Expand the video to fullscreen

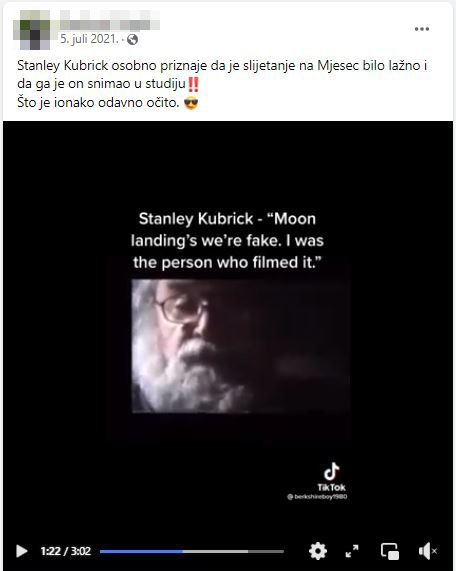[352, 551]
